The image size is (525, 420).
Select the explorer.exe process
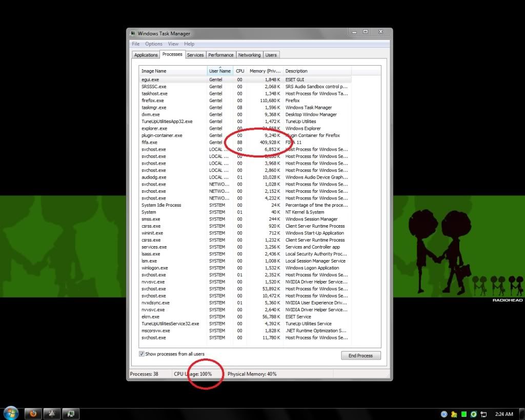click(246, 128)
